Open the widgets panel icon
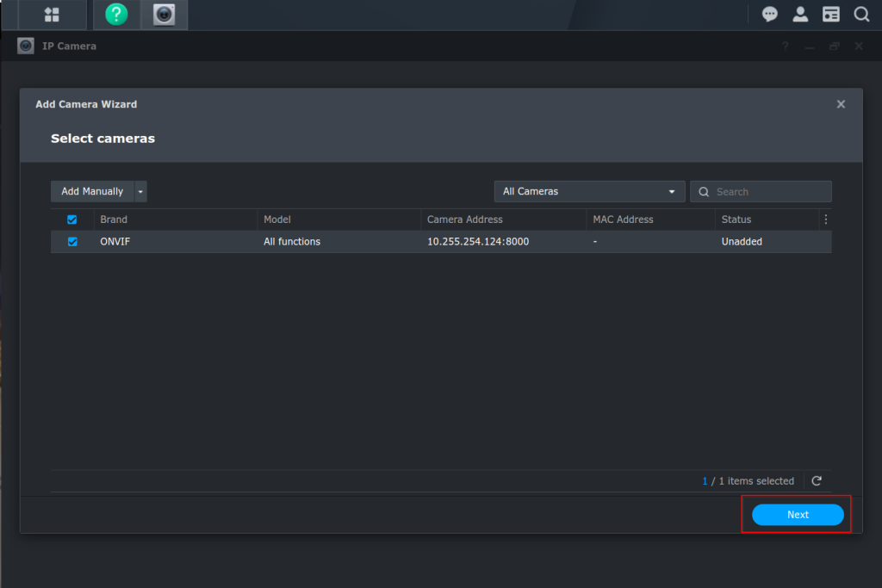Screen dimensions: 882x588 tap(830, 14)
